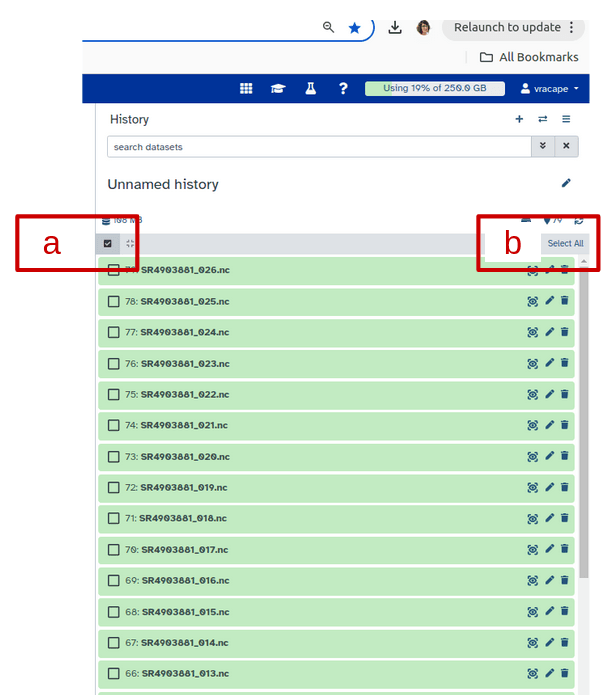
Task: Click the search datasets input field
Action: point(318,147)
